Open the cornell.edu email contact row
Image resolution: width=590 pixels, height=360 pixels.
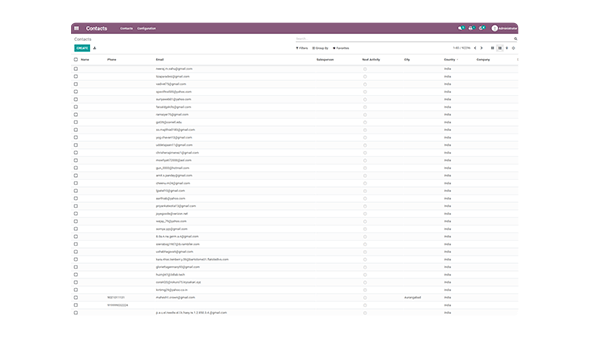click(x=295, y=122)
